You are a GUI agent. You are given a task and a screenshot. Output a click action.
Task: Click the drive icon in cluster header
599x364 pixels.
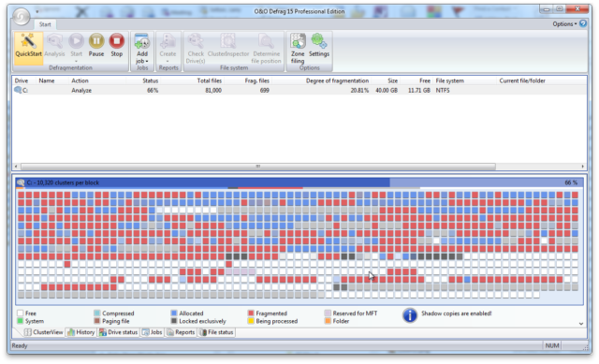(21, 182)
